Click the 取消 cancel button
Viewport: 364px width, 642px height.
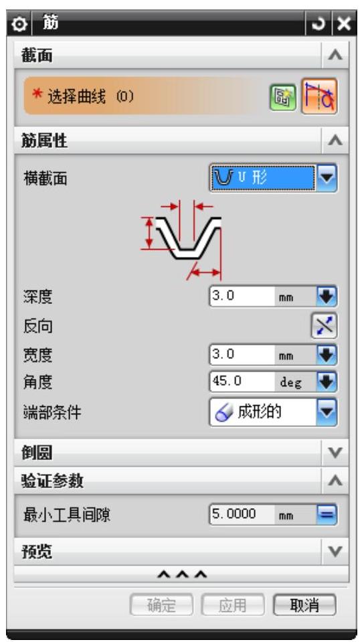coord(304,605)
